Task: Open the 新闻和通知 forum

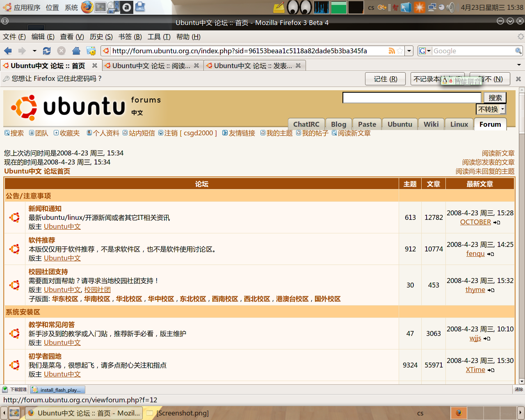Action: (x=45, y=208)
